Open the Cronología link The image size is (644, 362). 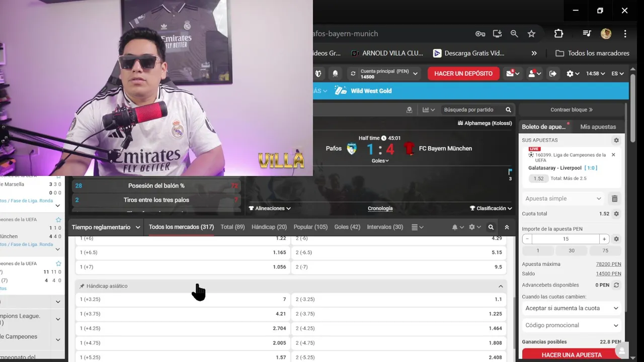(380, 208)
